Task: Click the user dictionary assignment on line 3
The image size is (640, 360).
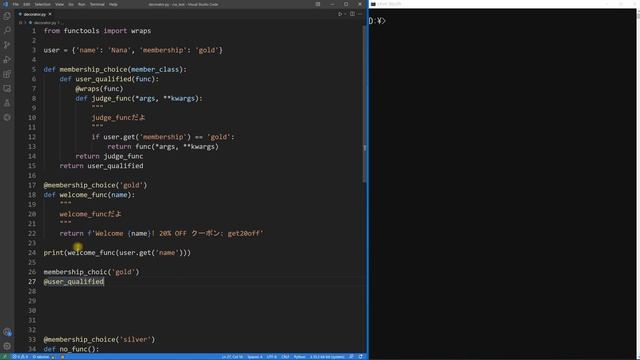Action: tap(133, 50)
